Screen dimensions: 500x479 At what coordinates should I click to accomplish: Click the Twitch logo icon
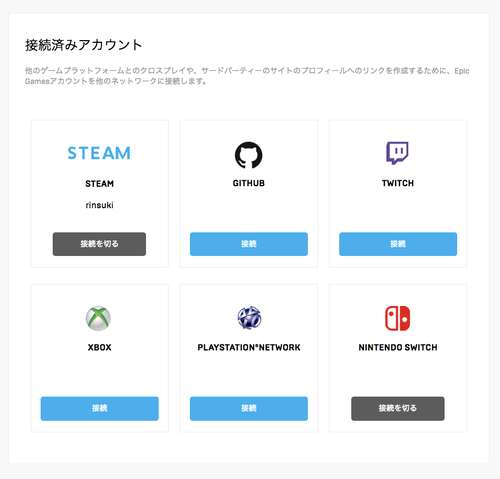pos(397,153)
